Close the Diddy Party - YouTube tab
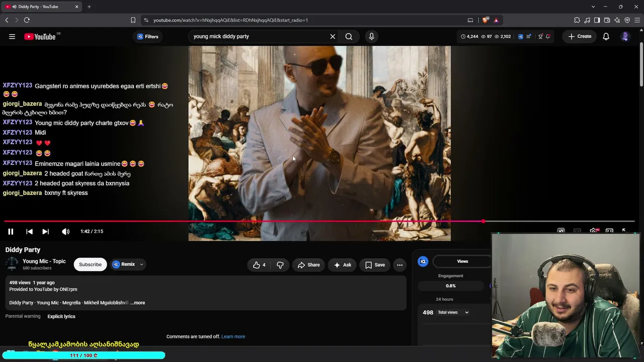 tap(76, 7)
